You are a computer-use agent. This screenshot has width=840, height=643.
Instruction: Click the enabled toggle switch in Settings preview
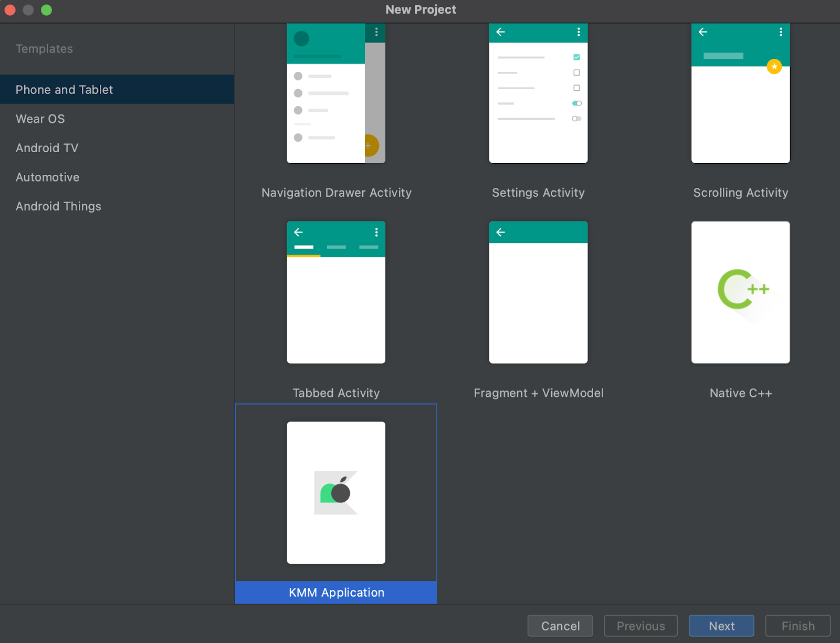click(576, 103)
